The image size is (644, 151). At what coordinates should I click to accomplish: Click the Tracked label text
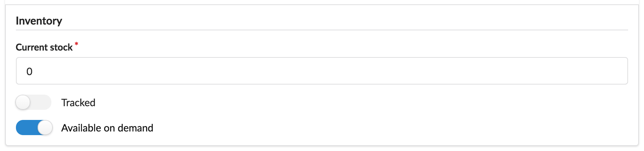[x=78, y=103]
